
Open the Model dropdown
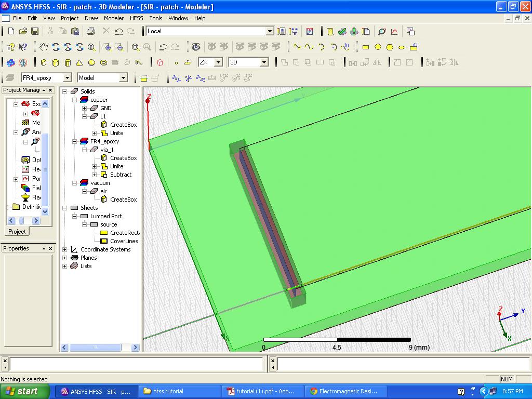(124, 78)
